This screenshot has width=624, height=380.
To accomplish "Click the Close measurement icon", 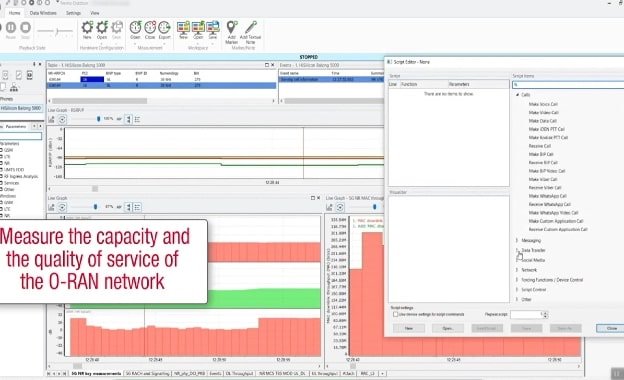I will (150, 27).
